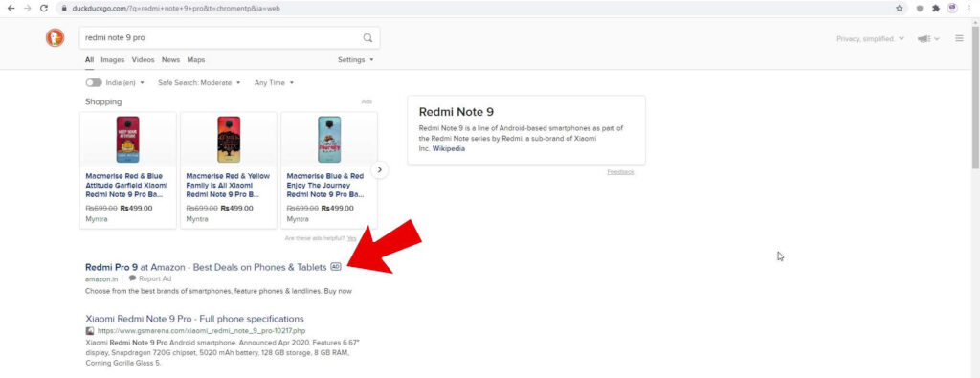Click the Shopping section heading
The height and width of the screenshot is (378, 980).
(x=103, y=101)
